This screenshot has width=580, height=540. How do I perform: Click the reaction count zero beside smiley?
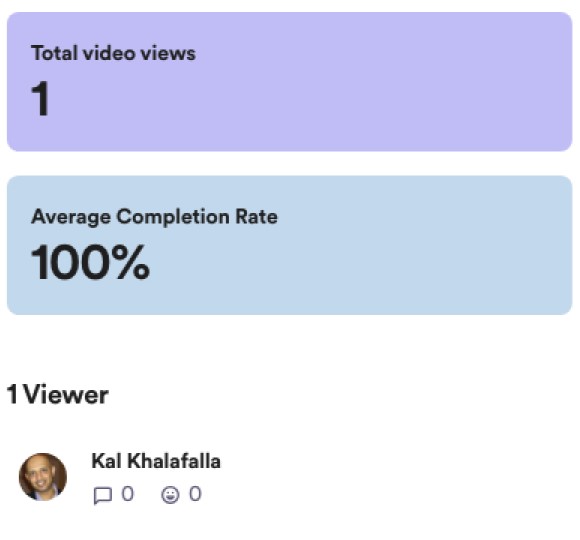click(x=195, y=494)
